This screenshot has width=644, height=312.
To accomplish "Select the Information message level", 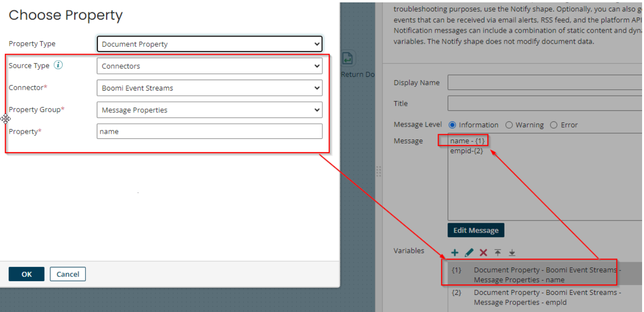I will (x=452, y=125).
